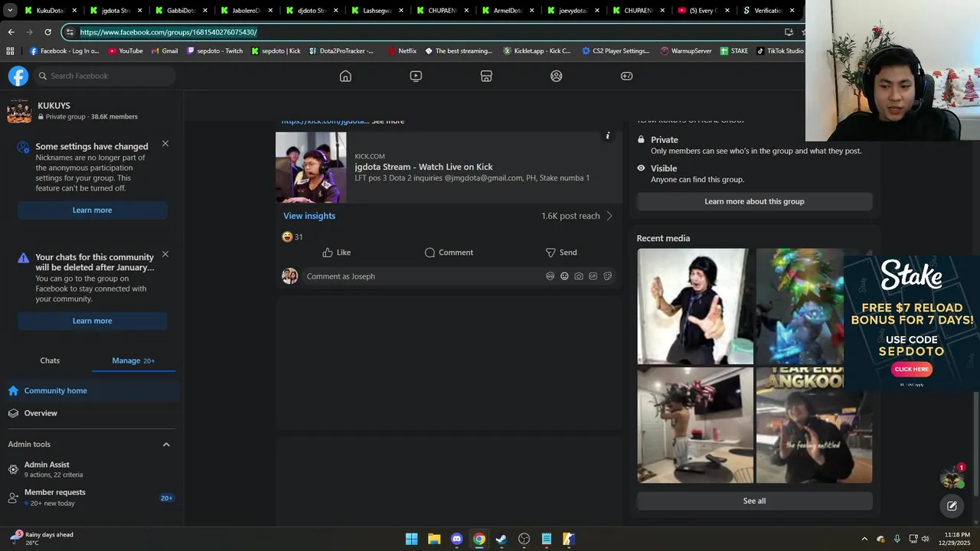The height and width of the screenshot is (551, 980).
Task: Click the Like thumbs-up button
Action: [x=336, y=253]
